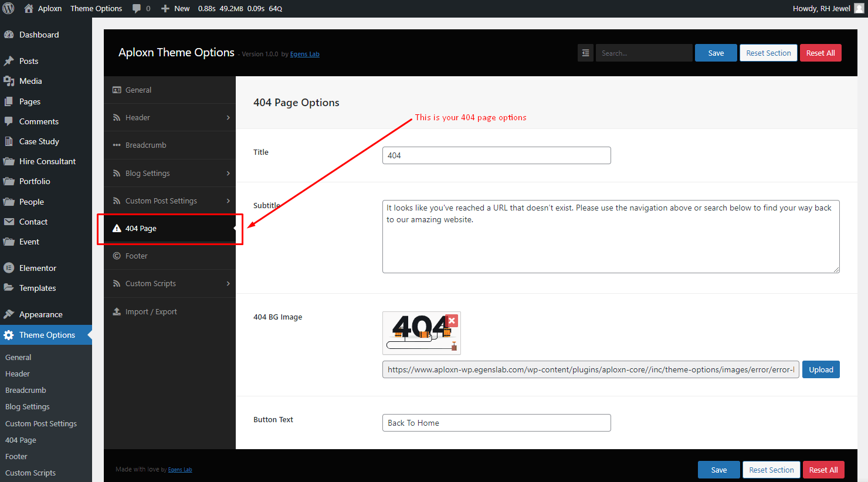This screenshot has height=482, width=868.
Task: Open the General options tab
Action: click(x=169, y=90)
